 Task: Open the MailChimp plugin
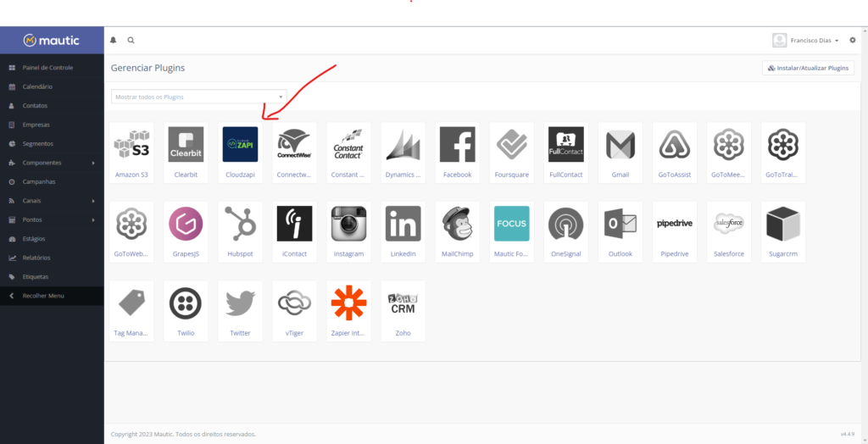coord(457,232)
